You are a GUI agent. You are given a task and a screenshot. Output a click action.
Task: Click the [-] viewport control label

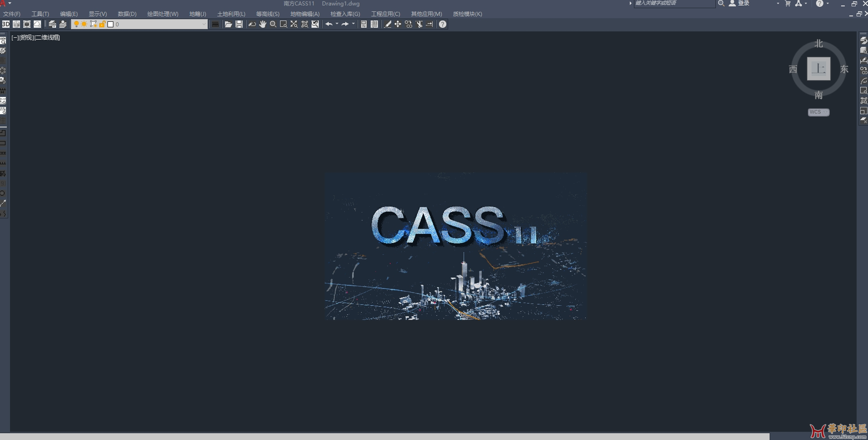15,38
